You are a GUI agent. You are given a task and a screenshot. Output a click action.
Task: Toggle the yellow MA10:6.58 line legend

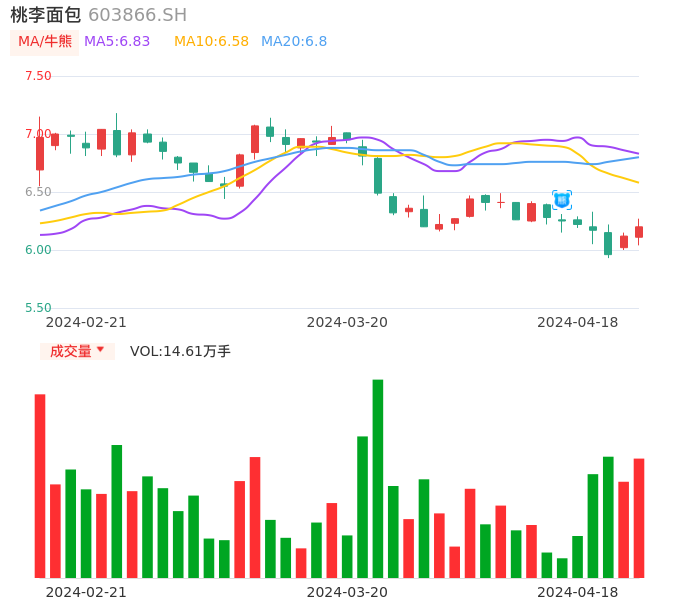tap(211, 42)
